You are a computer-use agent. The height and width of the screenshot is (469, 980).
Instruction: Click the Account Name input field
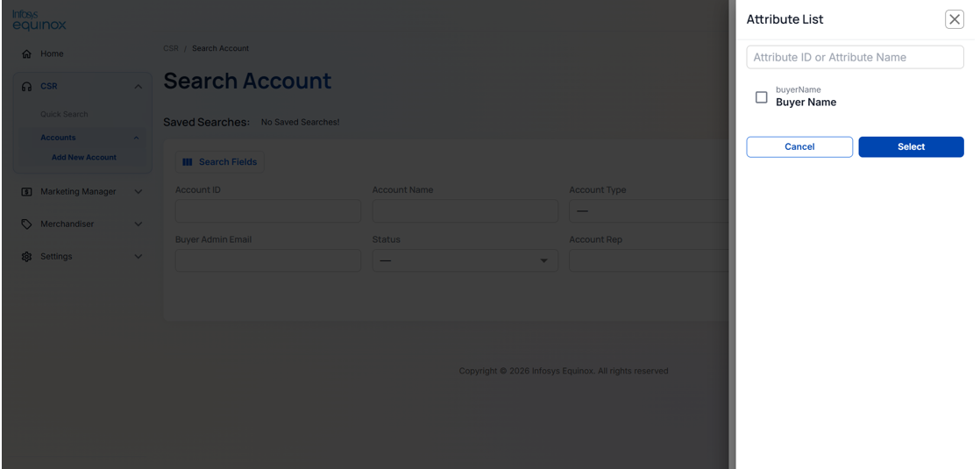[465, 211]
